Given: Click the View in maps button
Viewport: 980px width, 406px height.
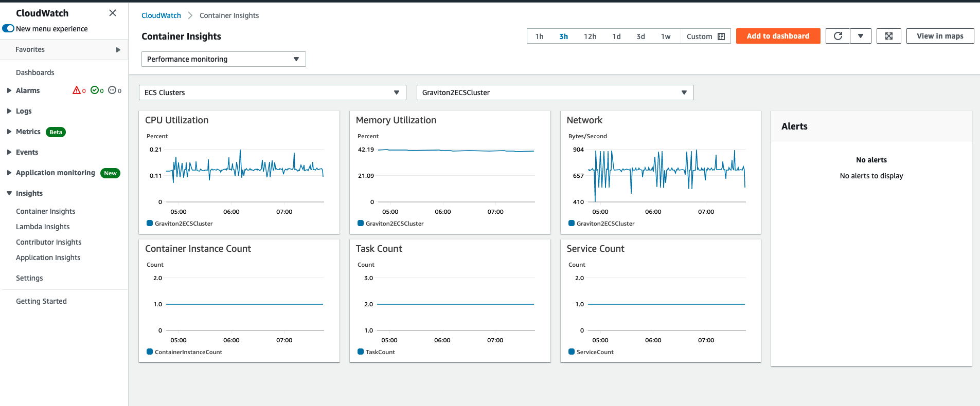Looking at the screenshot, I should 940,36.
